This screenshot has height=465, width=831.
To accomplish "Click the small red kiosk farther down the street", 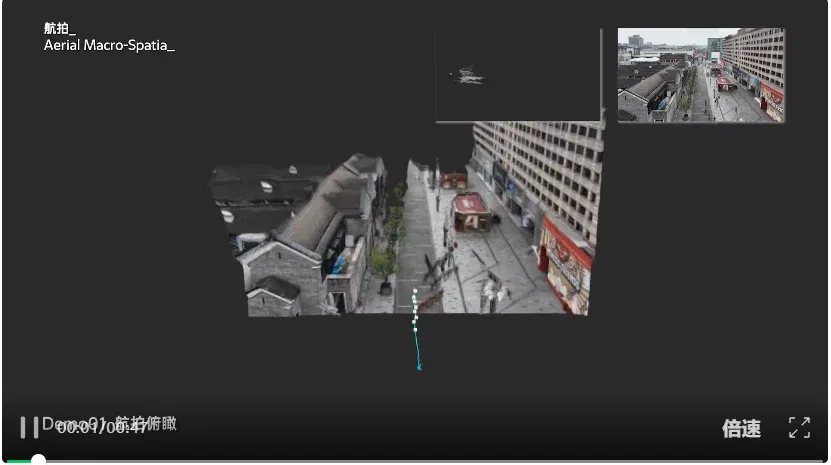I will pos(454,180).
